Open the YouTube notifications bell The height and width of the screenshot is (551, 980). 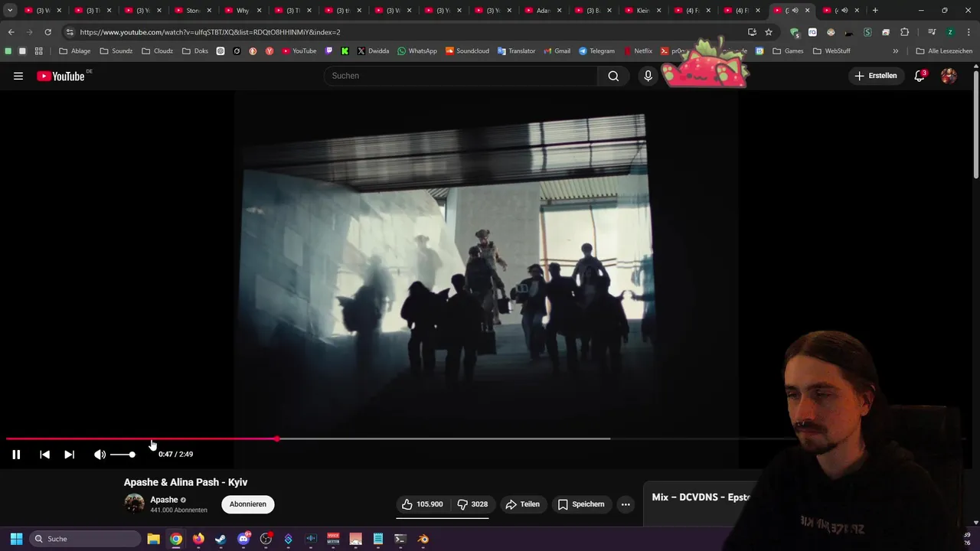tap(920, 76)
